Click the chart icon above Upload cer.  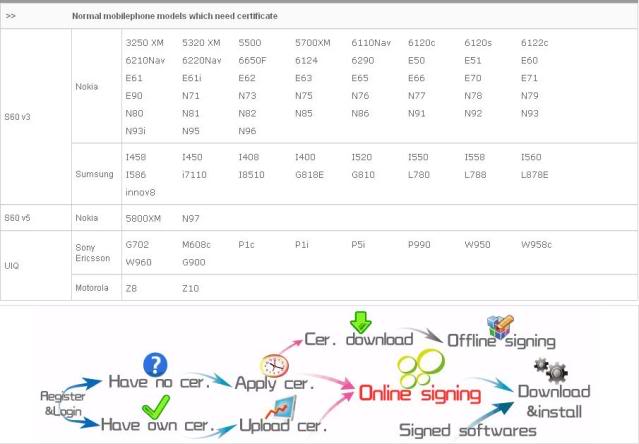(x=284, y=407)
